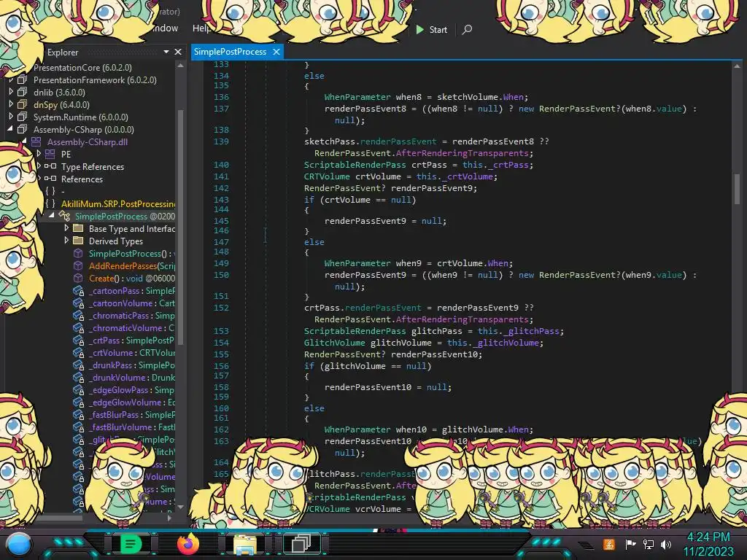Click the Create() method icon

pos(78,278)
